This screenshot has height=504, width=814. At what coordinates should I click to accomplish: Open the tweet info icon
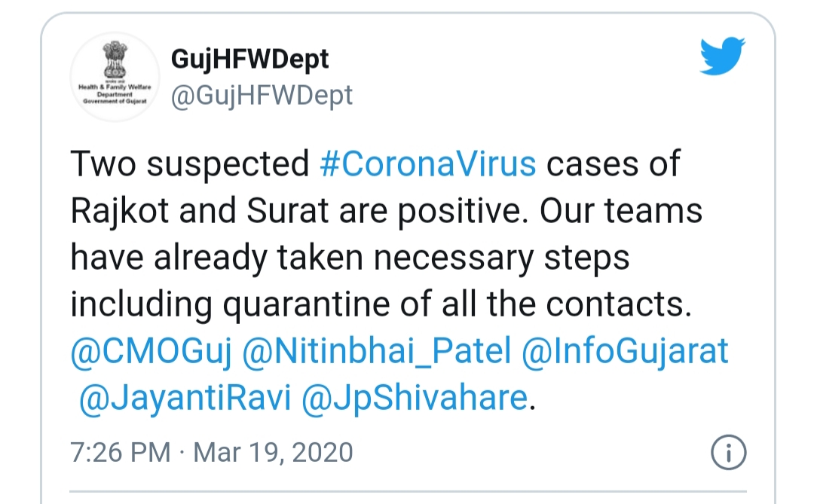point(728,452)
